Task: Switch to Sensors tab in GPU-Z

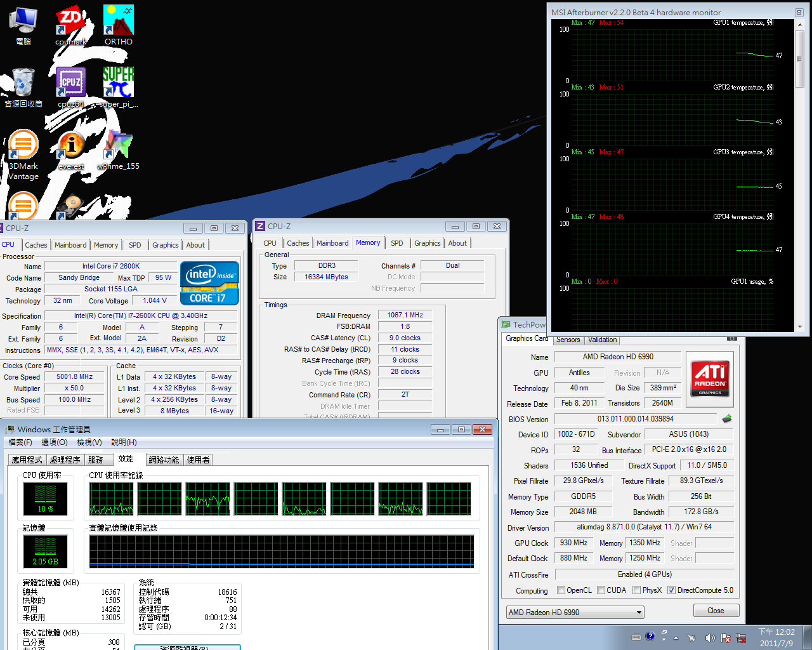Action: [x=568, y=340]
